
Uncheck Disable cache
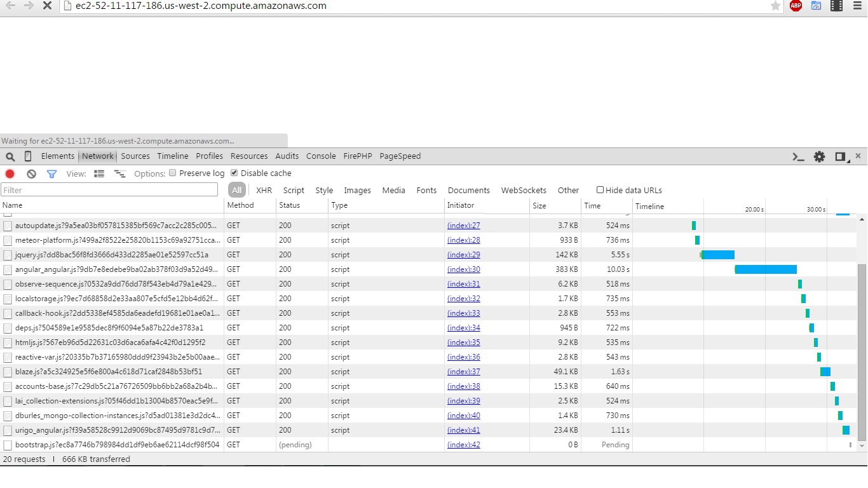[234, 173]
